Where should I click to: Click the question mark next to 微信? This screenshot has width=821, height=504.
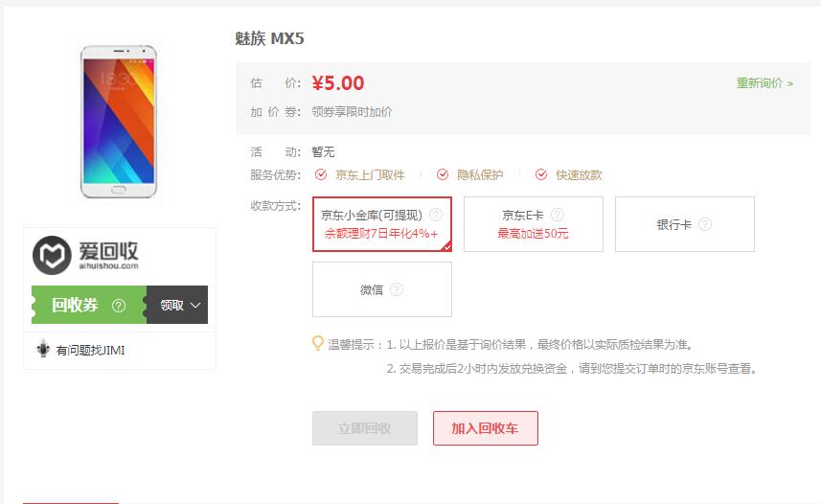click(x=397, y=289)
